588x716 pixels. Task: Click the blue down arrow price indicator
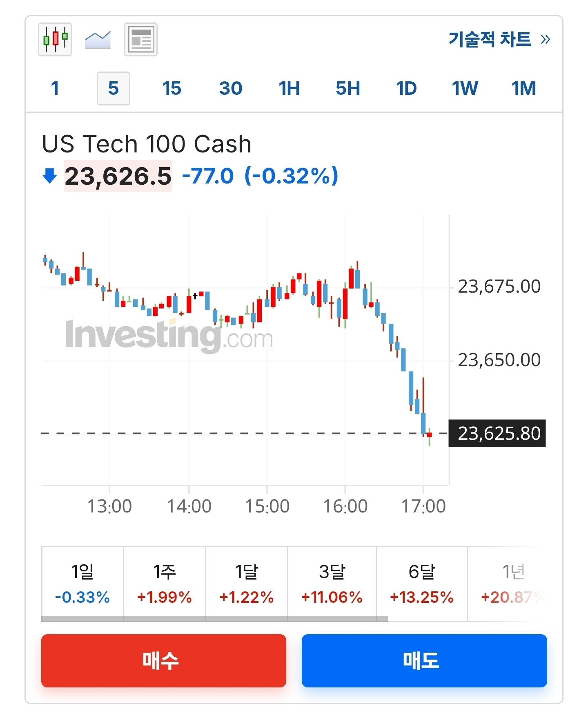click(50, 176)
